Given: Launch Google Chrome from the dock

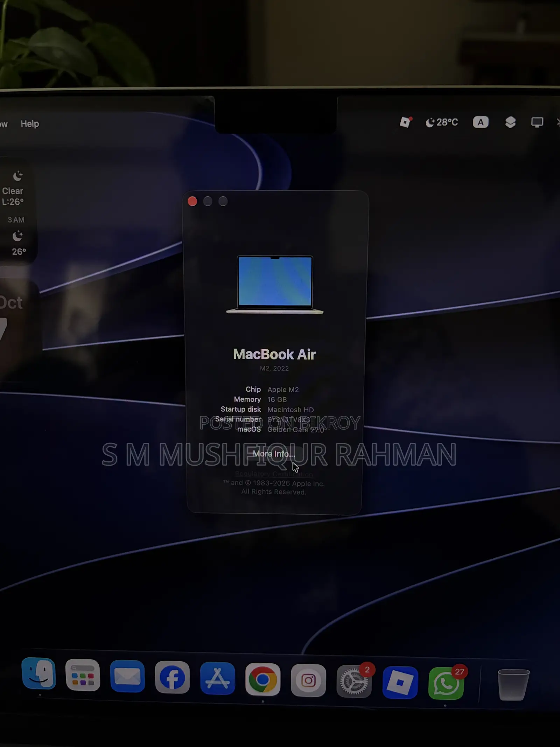Looking at the screenshot, I should coord(263,679).
